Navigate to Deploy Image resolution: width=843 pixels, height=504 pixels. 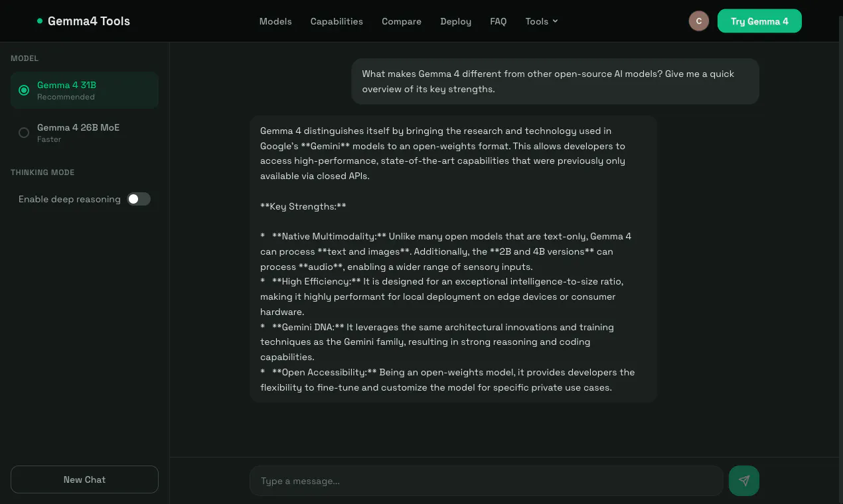click(455, 21)
